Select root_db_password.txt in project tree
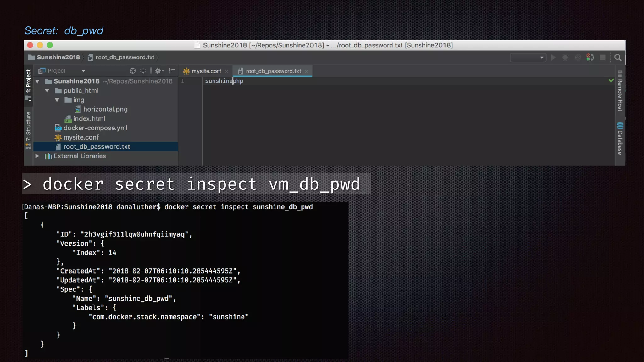Image resolution: width=644 pixels, height=362 pixels. pos(106,147)
